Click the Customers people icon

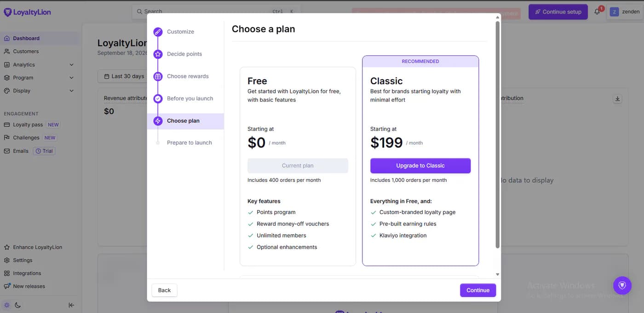(7, 51)
